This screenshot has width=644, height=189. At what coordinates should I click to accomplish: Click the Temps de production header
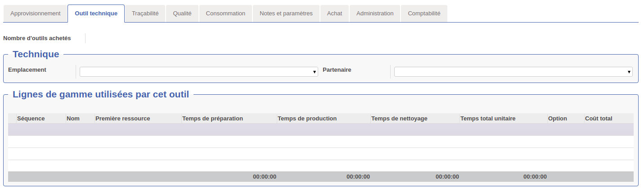307,119
